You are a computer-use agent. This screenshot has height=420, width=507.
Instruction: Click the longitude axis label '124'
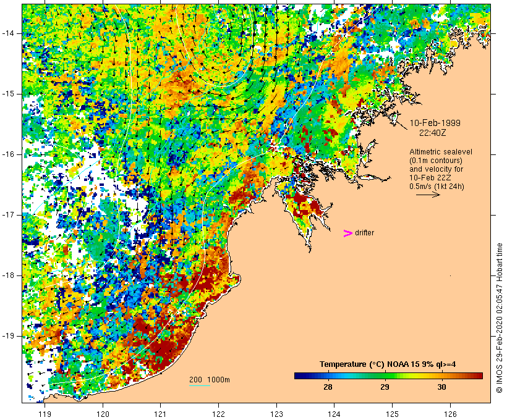click(334, 414)
